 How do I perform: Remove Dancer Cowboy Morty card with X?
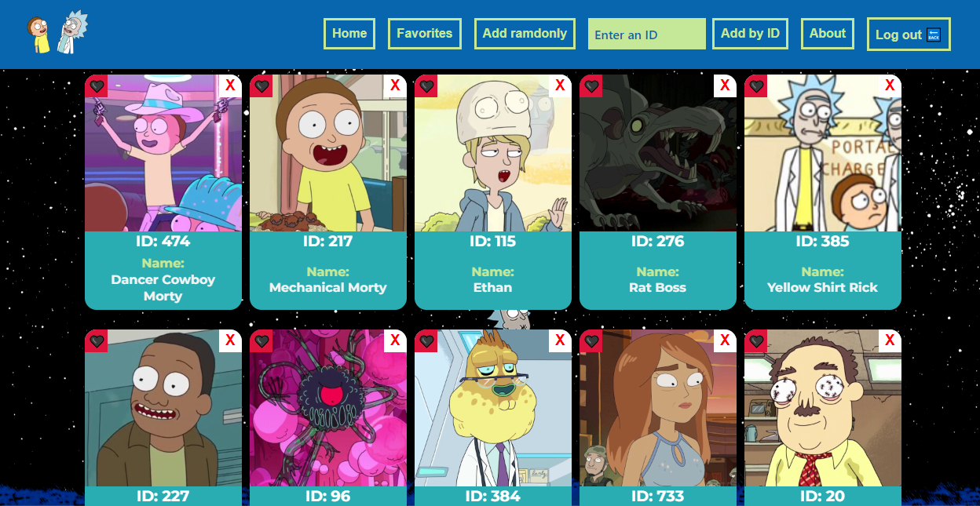coord(230,86)
